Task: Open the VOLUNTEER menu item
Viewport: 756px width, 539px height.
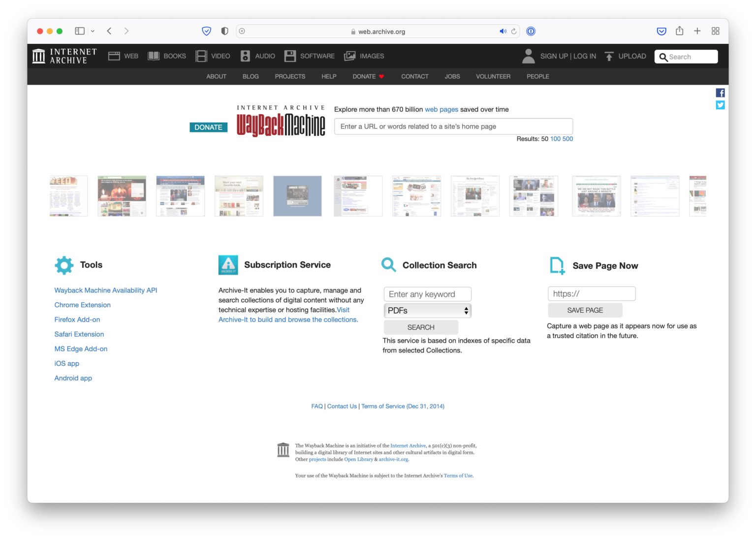Action: coord(493,76)
